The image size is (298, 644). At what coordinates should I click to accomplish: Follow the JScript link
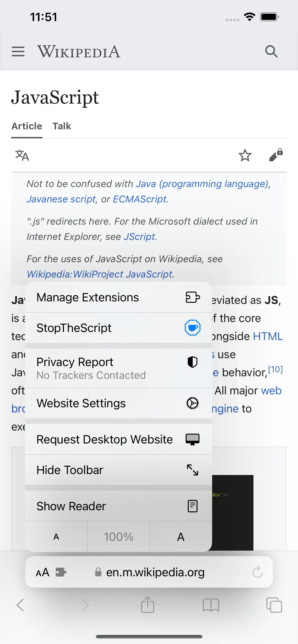pyautogui.click(x=139, y=236)
